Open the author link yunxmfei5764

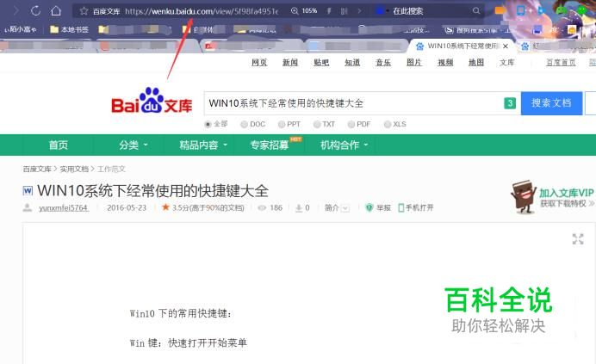pyautogui.click(x=64, y=208)
